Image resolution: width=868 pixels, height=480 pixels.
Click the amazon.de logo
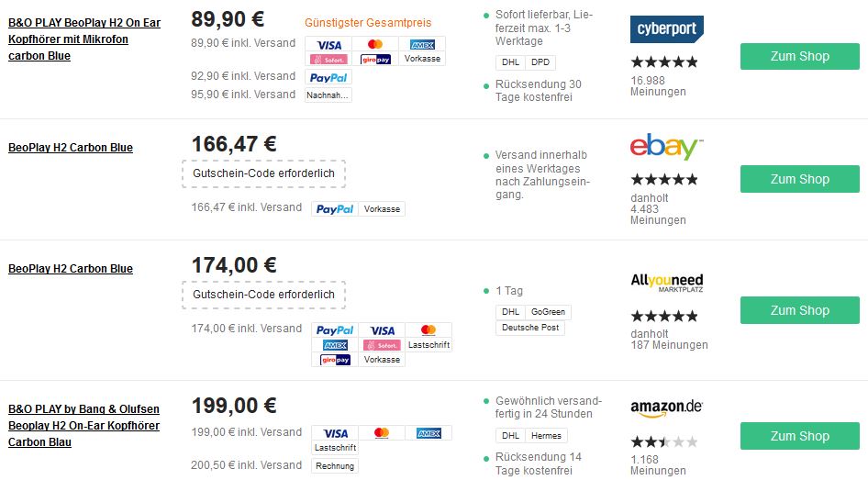pyautogui.click(x=666, y=408)
